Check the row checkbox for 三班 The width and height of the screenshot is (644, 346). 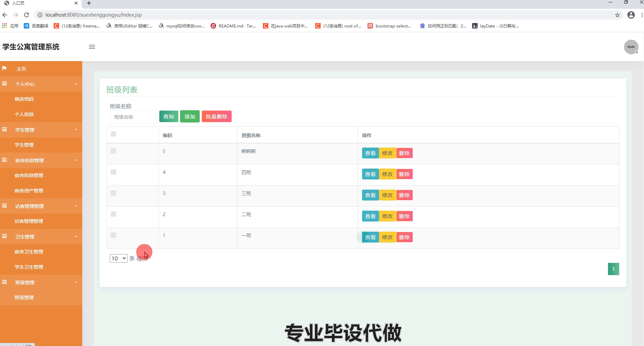[x=113, y=193]
